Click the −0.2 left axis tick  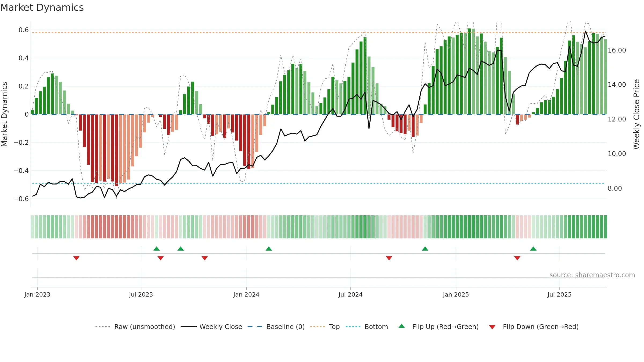coord(21,142)
